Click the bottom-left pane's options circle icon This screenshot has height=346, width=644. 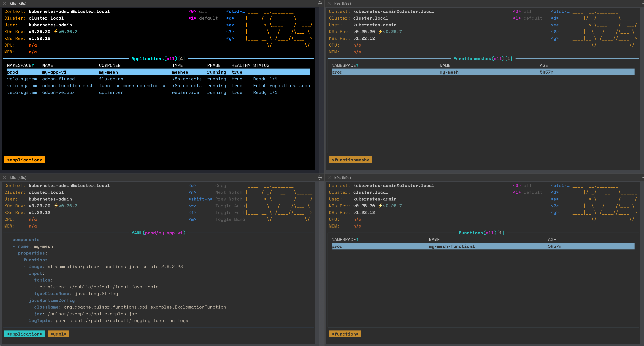coord(319,178)
